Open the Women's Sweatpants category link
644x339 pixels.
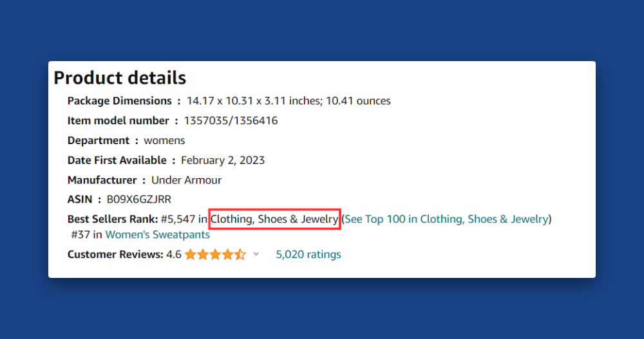point(157,235)
